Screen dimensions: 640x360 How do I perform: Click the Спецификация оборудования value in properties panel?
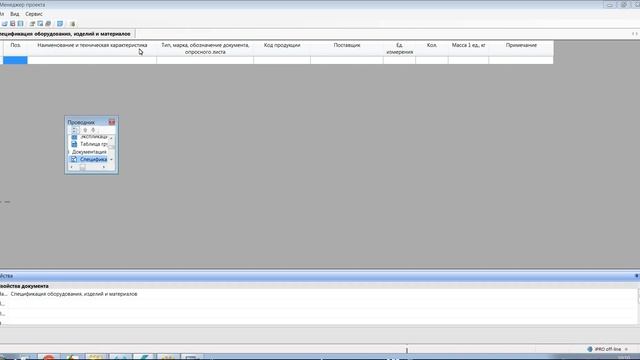pos(74,294)
